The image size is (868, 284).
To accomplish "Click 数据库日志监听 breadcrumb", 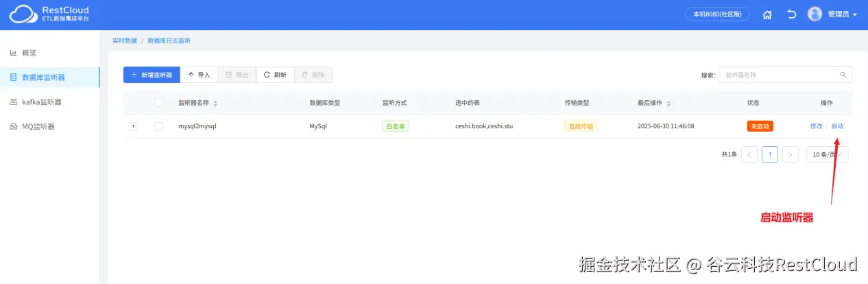I will [169, 40].
